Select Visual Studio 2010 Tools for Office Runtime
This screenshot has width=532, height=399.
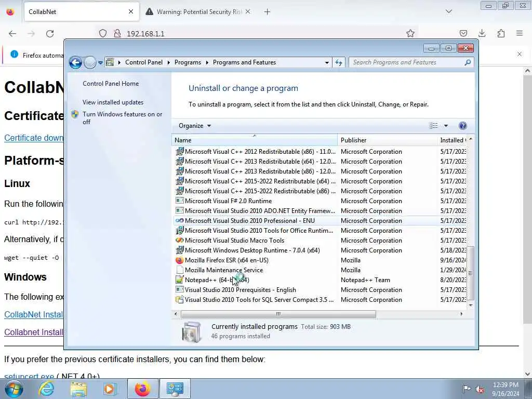click(320, 230)
